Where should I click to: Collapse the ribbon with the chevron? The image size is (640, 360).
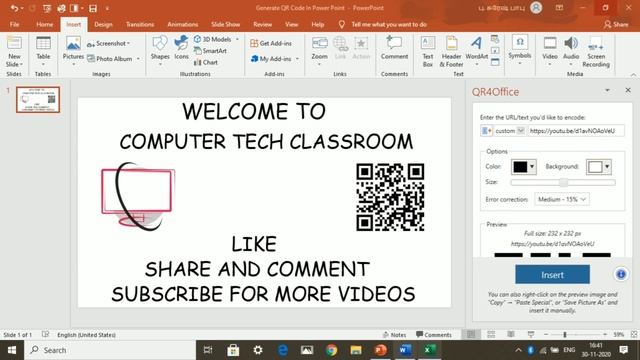click(x=633, y=75)
